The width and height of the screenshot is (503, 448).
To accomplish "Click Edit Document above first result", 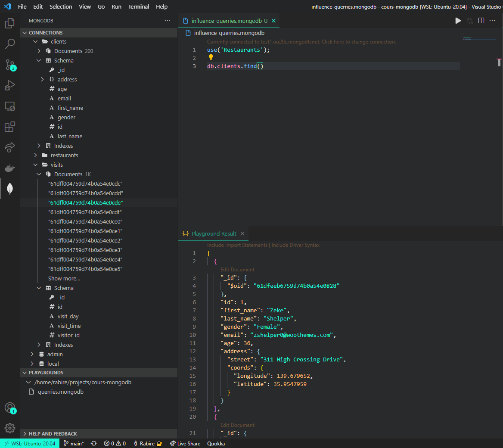I will [x=237, y=270].
